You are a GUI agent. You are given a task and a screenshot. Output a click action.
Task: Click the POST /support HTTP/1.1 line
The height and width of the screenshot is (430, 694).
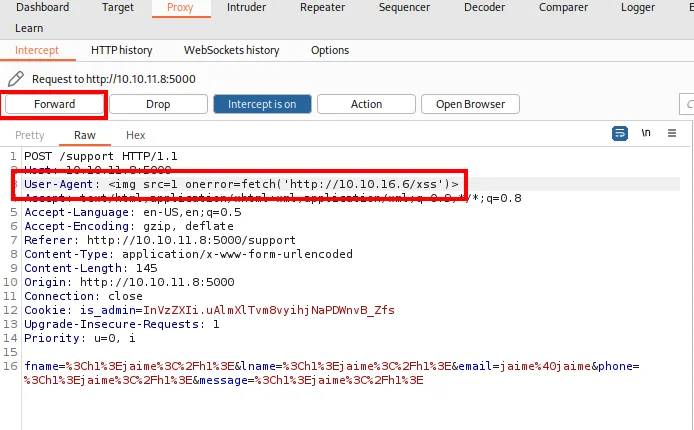coord(101,156)
